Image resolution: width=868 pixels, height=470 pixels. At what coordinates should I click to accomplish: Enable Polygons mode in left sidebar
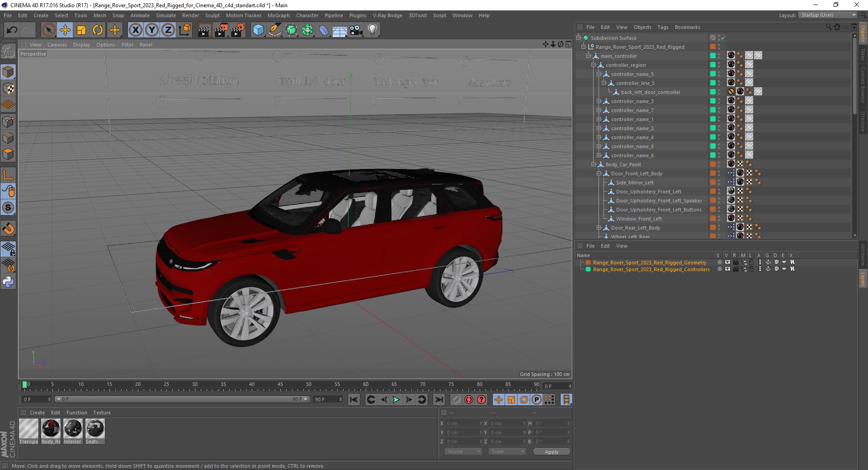[x=8, y=154]
